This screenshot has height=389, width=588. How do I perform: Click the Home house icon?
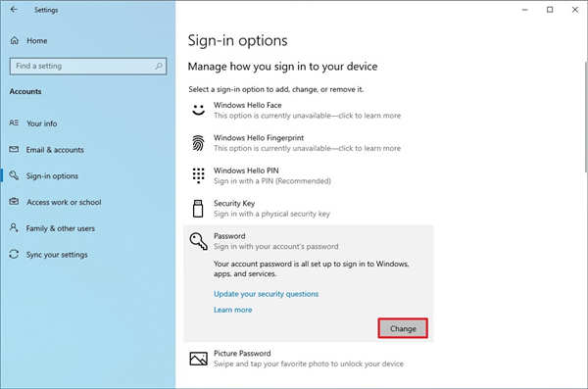click(x=15, y=40)
